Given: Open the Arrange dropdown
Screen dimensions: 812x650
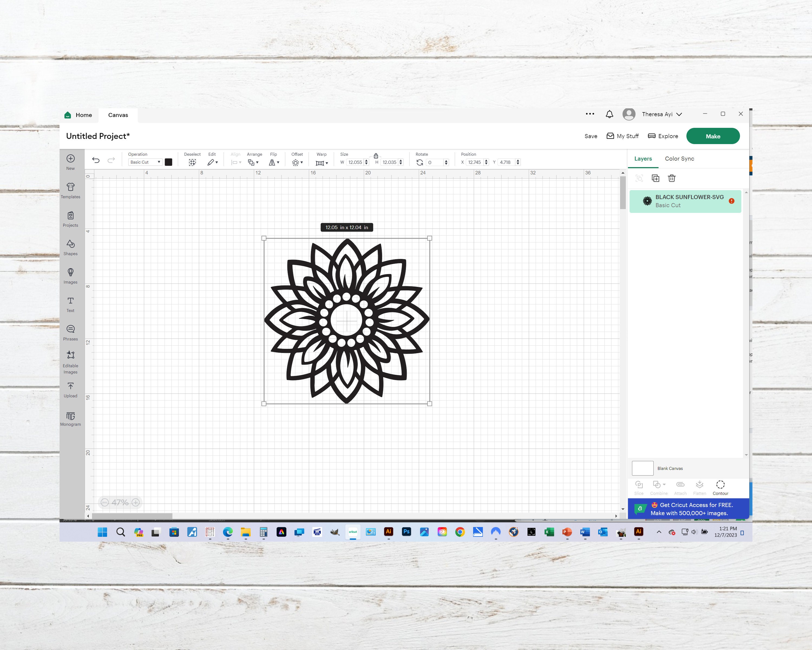Looking at the screenshot, I should (253, 162).
